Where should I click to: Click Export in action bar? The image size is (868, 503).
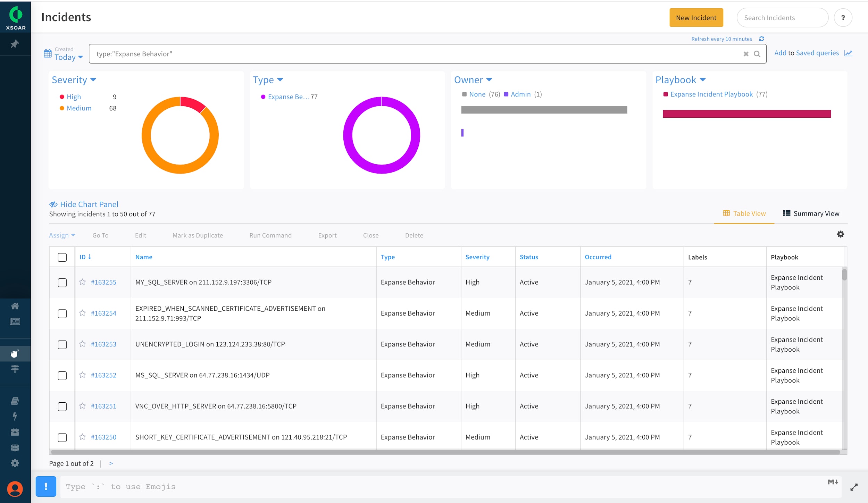(x=327, y=235)
